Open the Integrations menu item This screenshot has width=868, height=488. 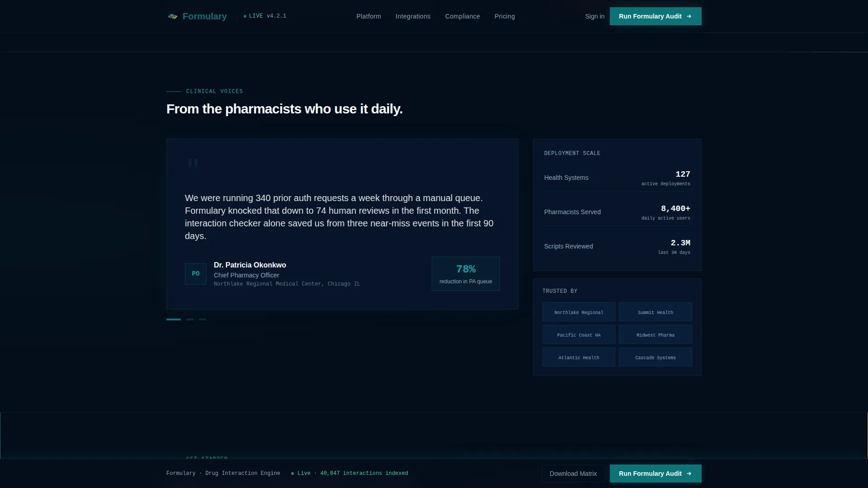(x=413, y=16)
